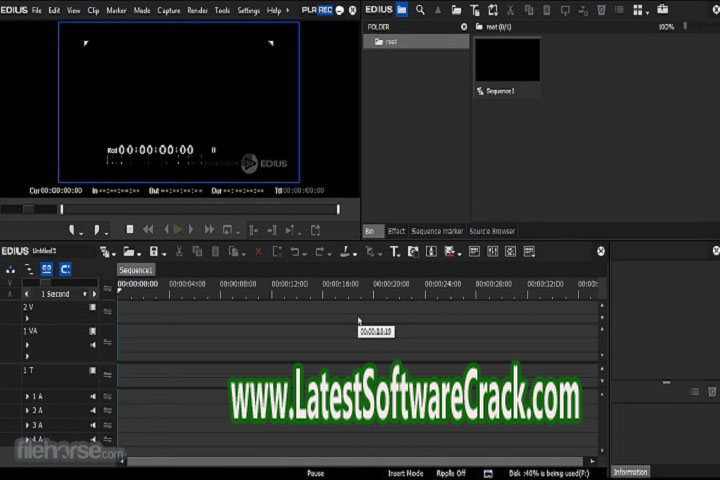
Task: Open the View menu
Action: (73, 10)
